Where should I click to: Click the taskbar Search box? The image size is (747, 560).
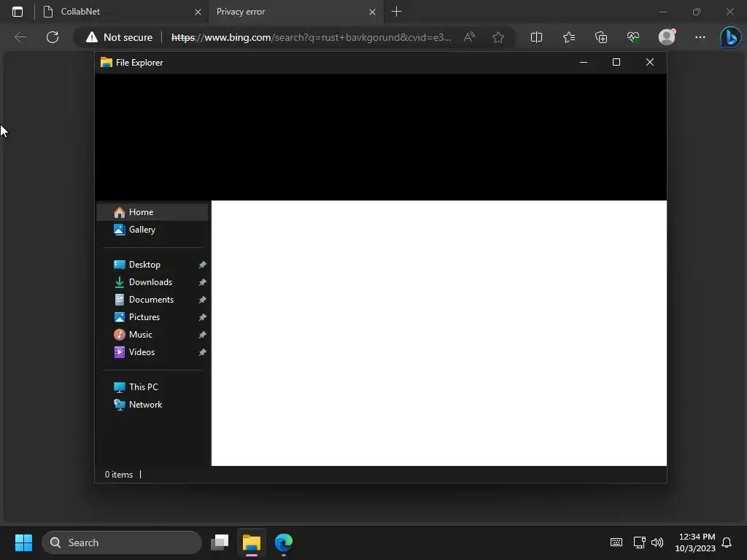pos(122,542)
